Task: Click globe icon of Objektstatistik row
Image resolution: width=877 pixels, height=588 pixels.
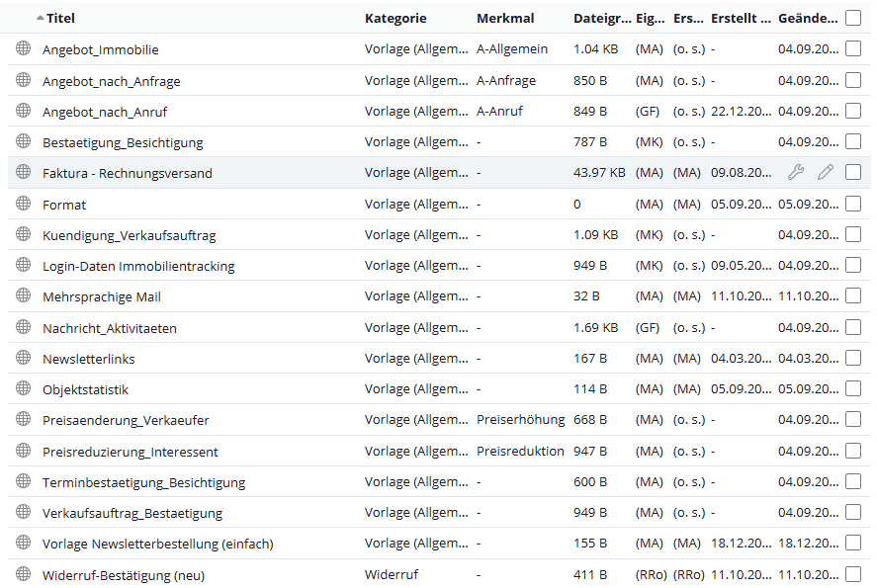Action: (x=23, y=388)
